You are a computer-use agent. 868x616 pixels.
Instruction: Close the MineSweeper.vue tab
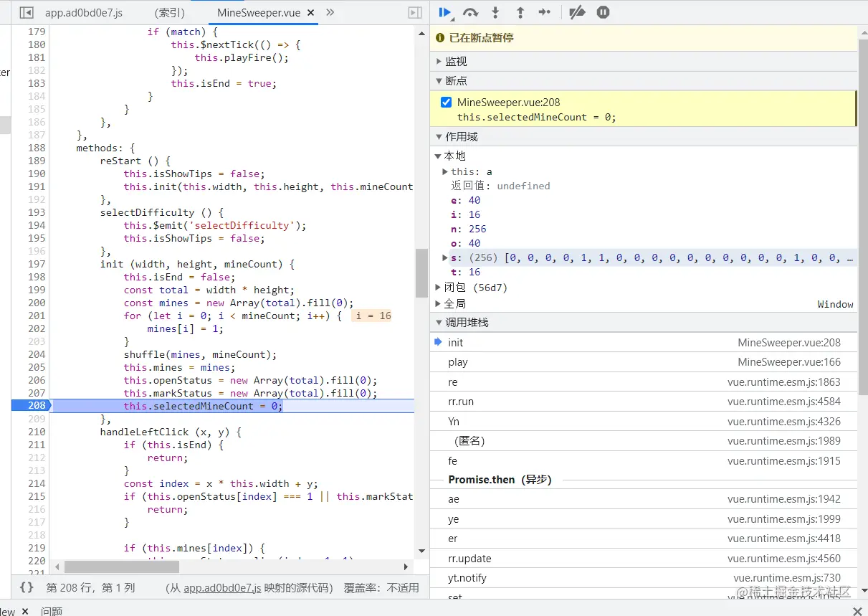(312, 13)
